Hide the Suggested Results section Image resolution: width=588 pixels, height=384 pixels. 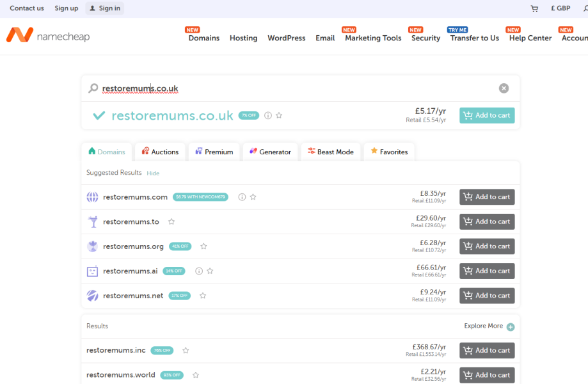pyautogui.click(x=153, y=173)
